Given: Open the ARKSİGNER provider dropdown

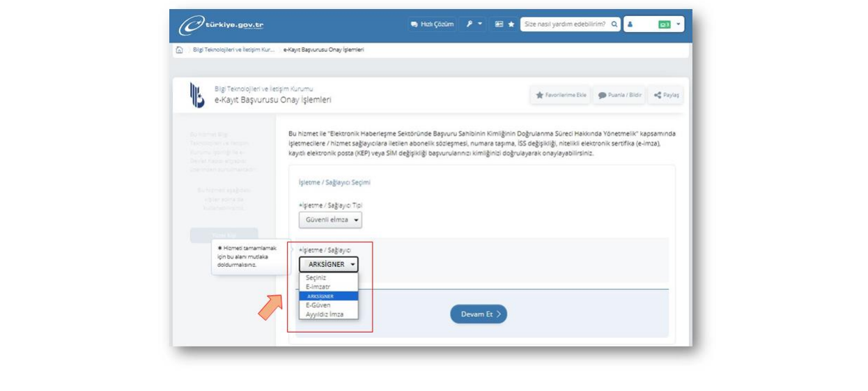Looking at the screenshot, I should [329, 265].
